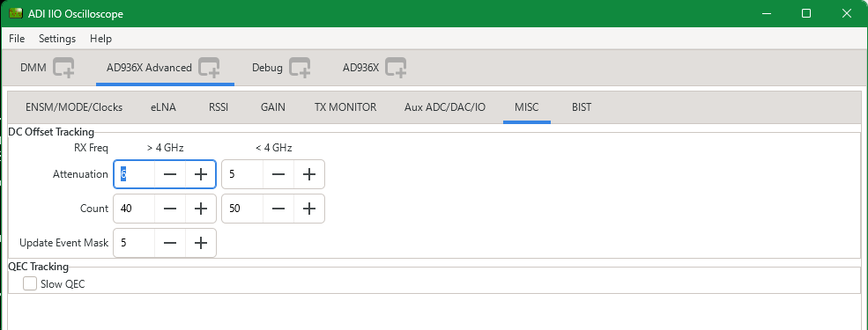
Task: Click the DC Offset Tracking group label
Action: 51,131
